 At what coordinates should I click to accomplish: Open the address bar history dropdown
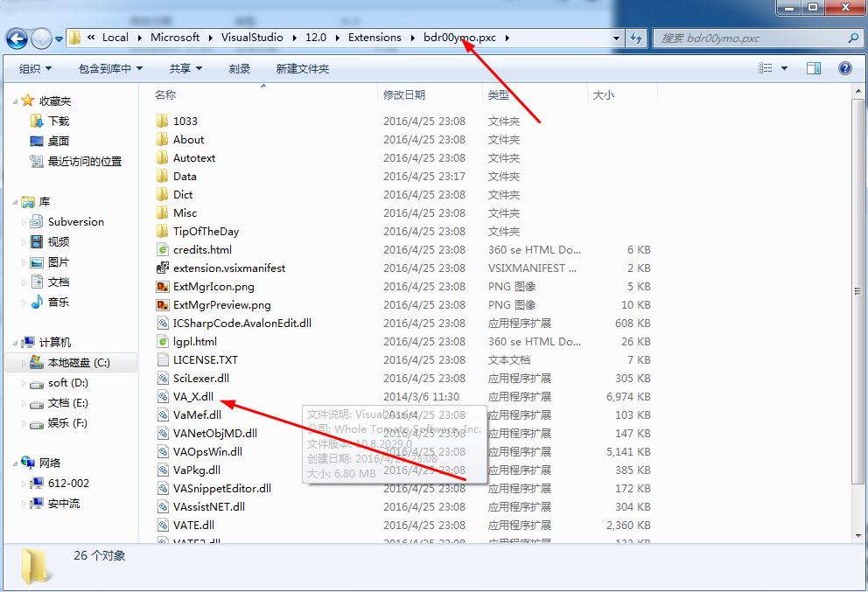(616, 38)
